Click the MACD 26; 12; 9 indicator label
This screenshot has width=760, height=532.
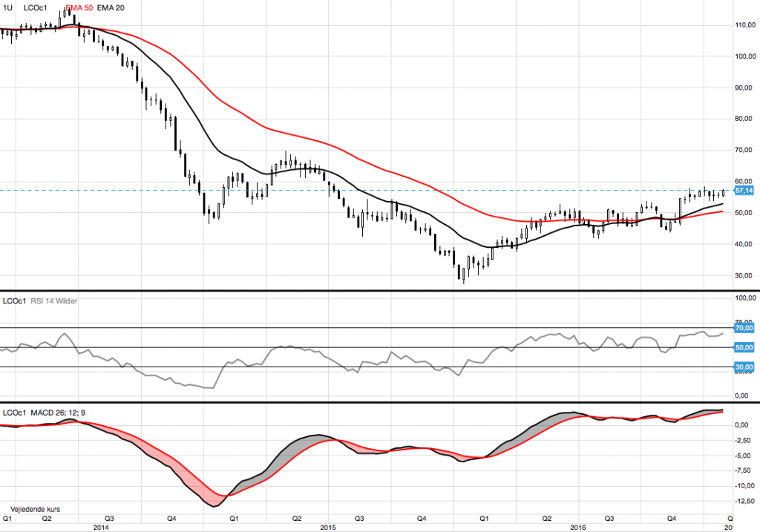coord(58,413)
